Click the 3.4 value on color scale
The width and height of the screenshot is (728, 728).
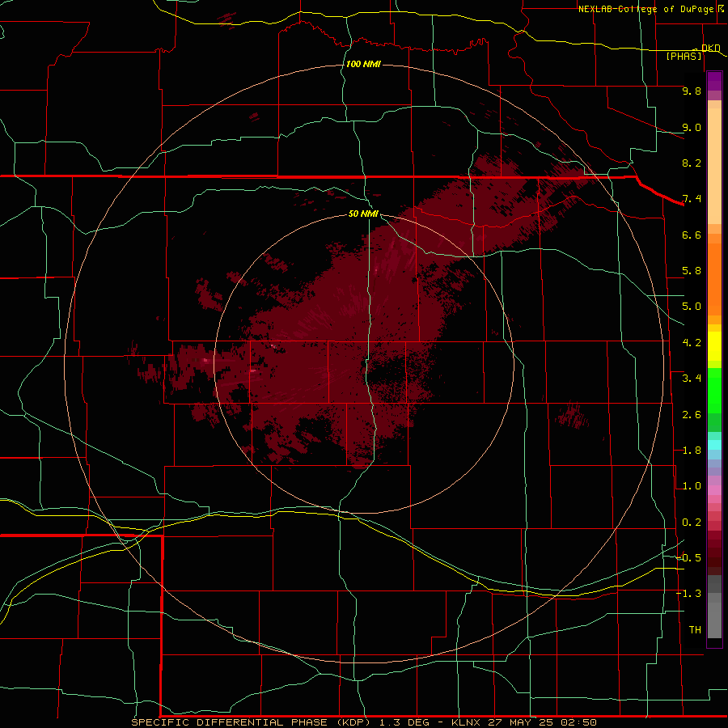[x=692, y=379]
